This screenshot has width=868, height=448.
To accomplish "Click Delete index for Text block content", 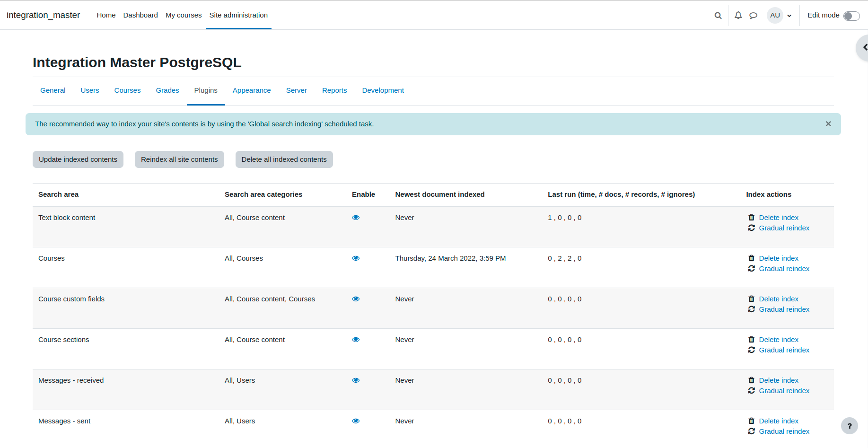I will coord(779,218).
